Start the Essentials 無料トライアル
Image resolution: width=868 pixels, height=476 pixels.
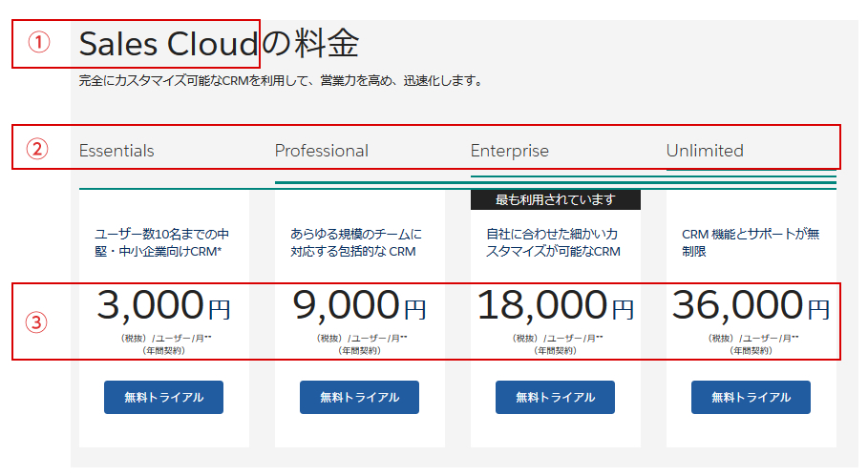click(x=163, y=397)
